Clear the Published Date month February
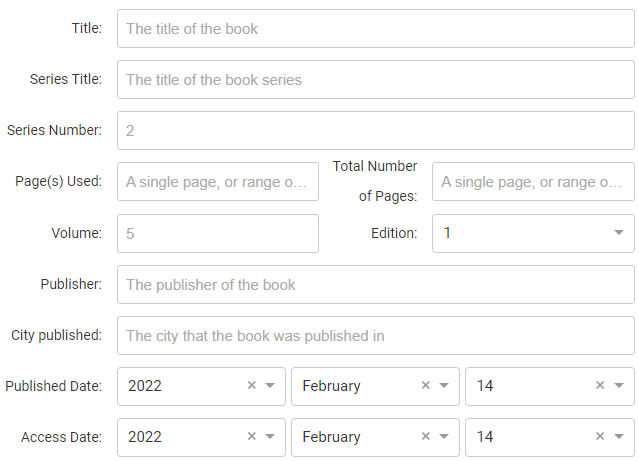The image size is (639, 461). click(426, 385)
